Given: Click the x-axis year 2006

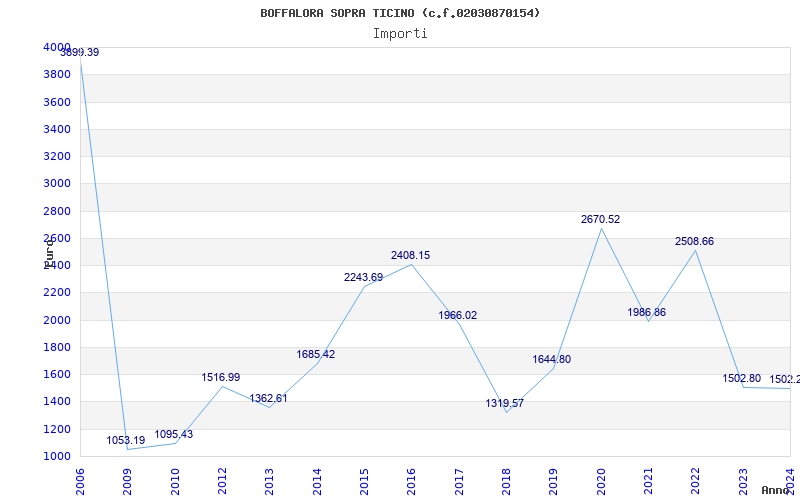Looking at the screenshot, I should click(x=80, y=482).
